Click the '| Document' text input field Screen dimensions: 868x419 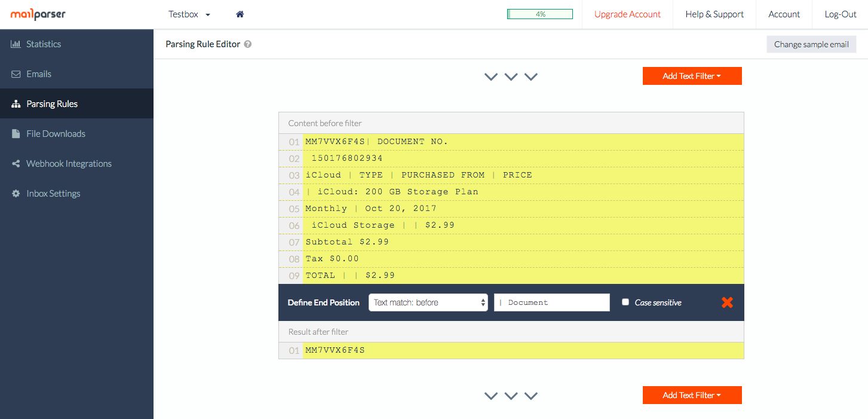[x=551, y=302]
